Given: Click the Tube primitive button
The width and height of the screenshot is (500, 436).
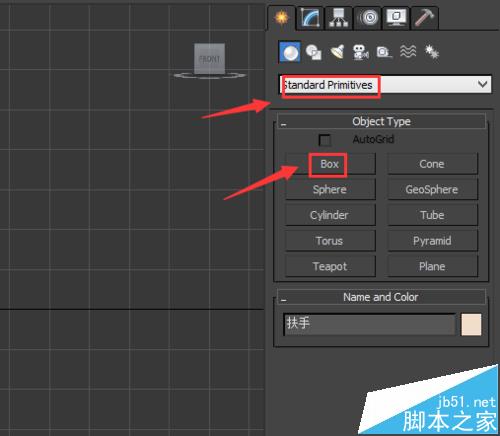Looking at the screenshot, I should click(433, 215).
